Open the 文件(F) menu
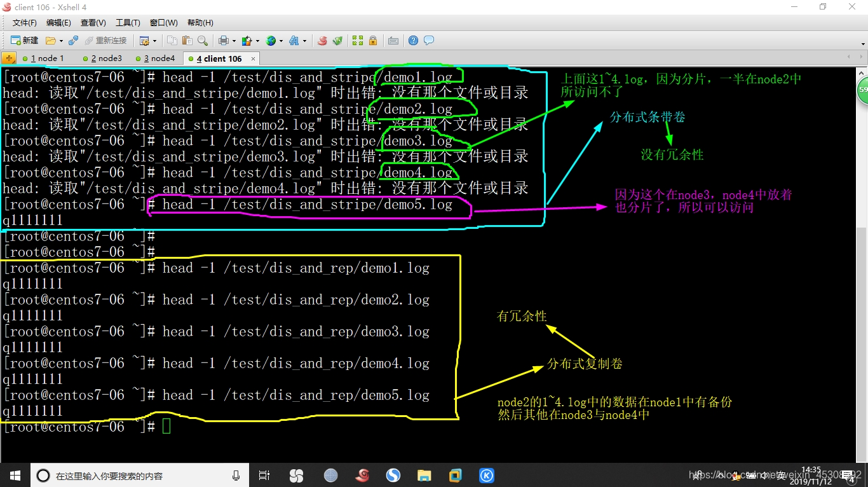The image size is (868, 487). pyautogui.click(x=25, y=23)
